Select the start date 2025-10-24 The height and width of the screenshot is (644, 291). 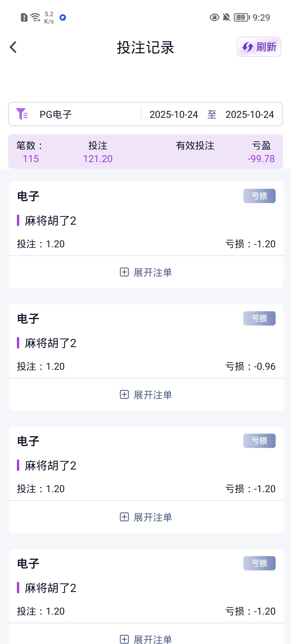(x=174, y=114)
